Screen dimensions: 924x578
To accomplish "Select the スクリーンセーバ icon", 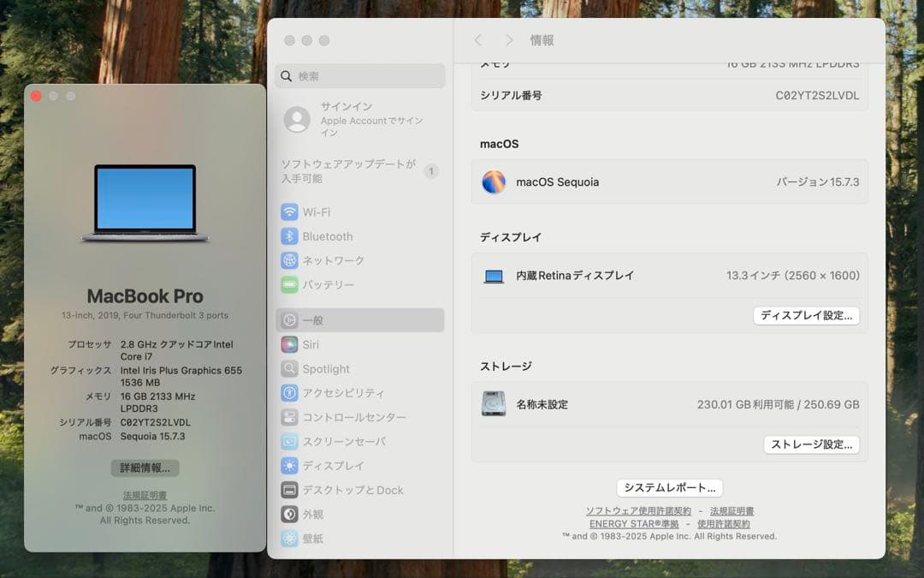I will point(289,440).
